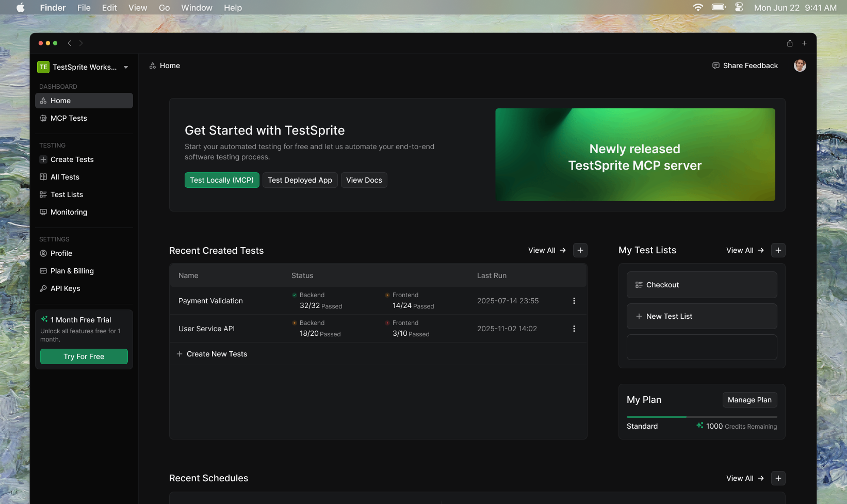
Task: Click Test Deployed App button
Action: (300, 180)
